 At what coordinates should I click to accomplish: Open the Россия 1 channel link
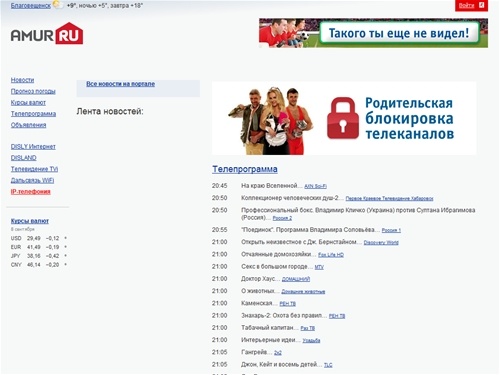(391, 230)
